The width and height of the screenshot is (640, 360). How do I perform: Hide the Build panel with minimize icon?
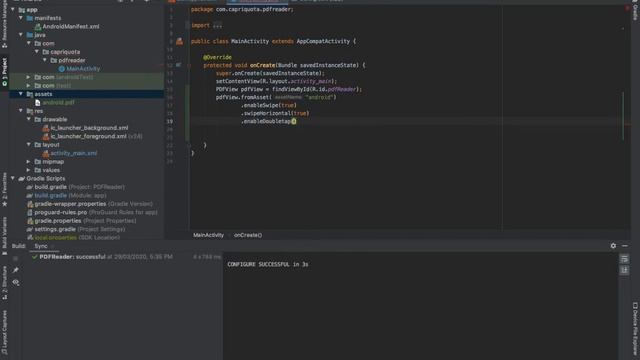point(625,246)
